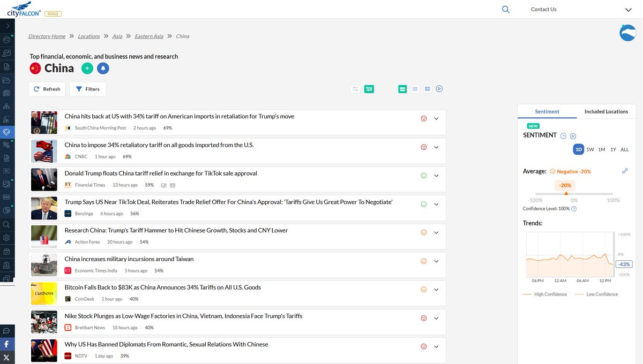Expand the CoinDesk Bitcoin Falls story

(436, 290)
